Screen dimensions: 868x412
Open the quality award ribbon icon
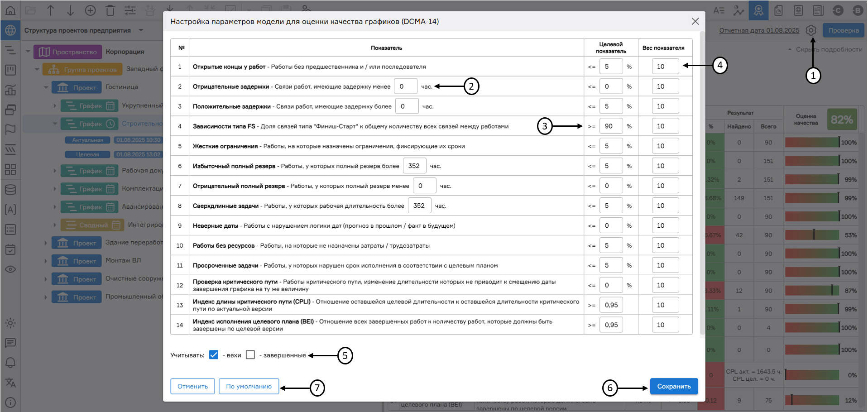758,10
